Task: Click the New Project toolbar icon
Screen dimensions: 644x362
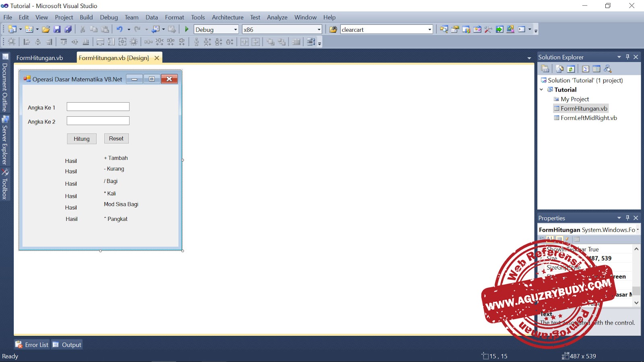Action: point(12,29)
